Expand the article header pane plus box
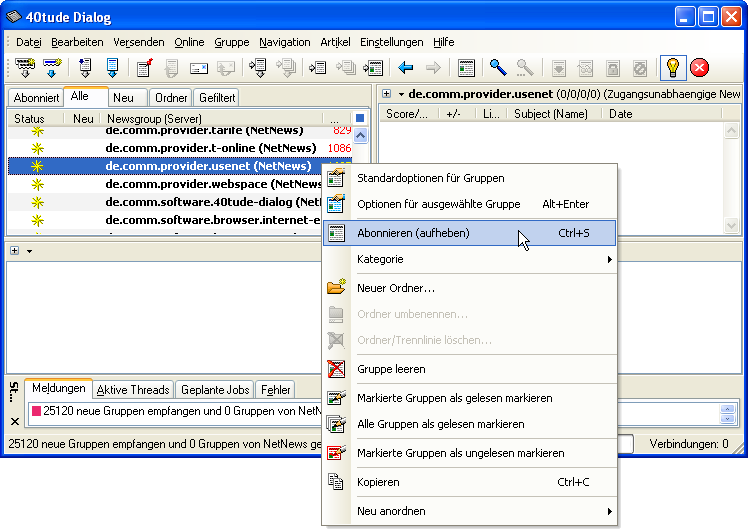Screen dimensions: 748x529 [x=14, y=250]
